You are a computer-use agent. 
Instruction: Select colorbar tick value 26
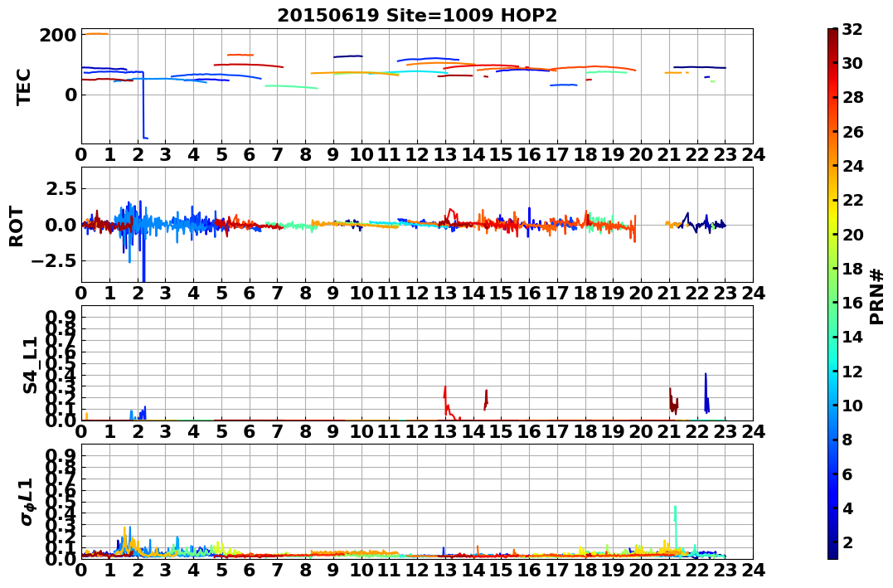click(x=852, y=132)
